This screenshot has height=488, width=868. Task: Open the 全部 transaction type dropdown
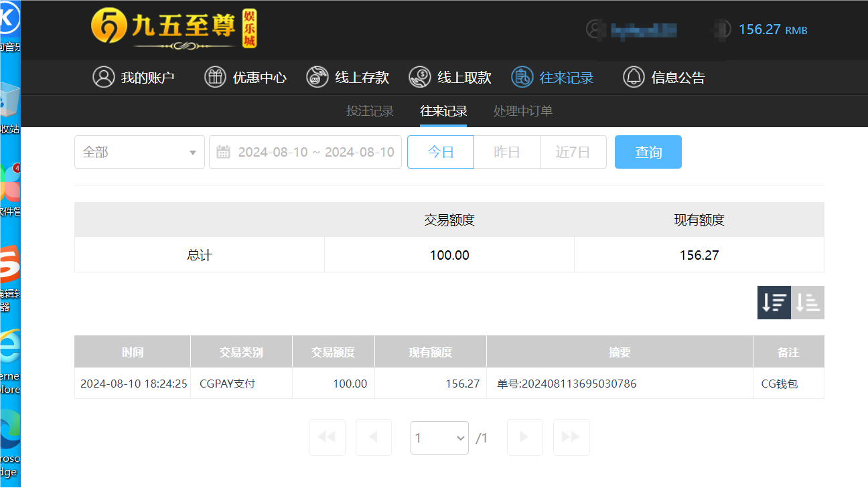(x=139, y=151)
